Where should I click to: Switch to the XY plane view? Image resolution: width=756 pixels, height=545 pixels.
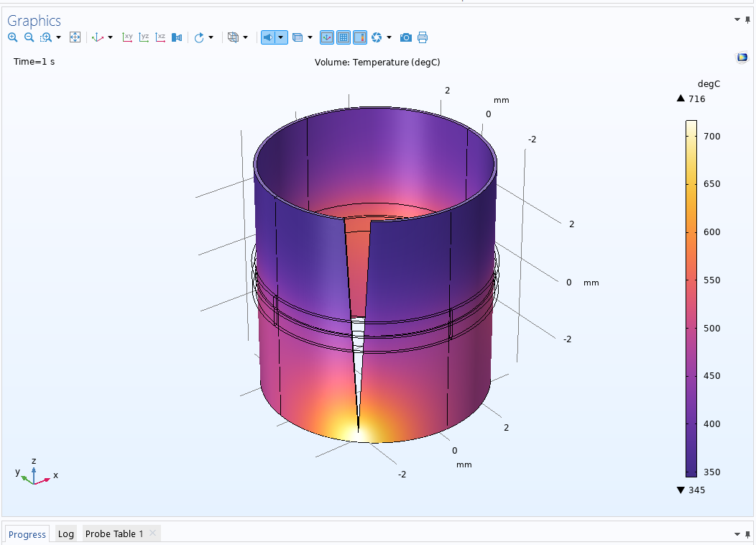click(127, 37)
